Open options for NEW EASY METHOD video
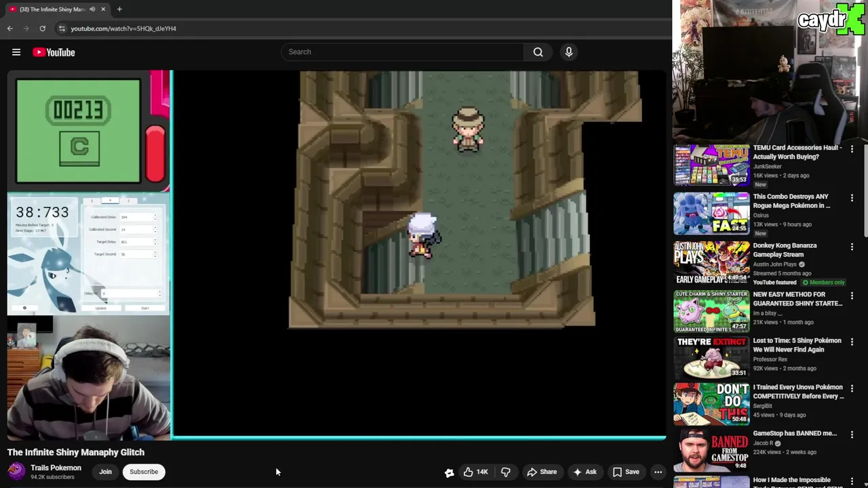The height and width of the screenshot is (488, 868). coord(852,296)
